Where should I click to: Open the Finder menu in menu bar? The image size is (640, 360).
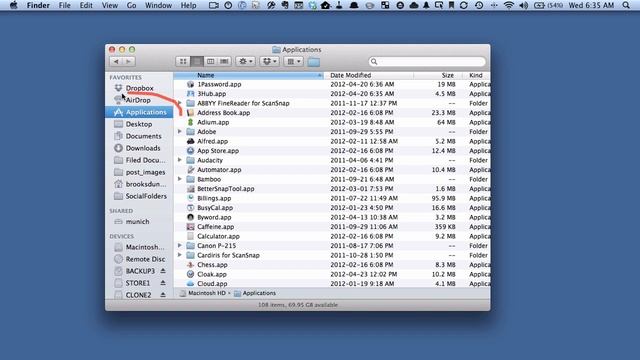(38, 5)
